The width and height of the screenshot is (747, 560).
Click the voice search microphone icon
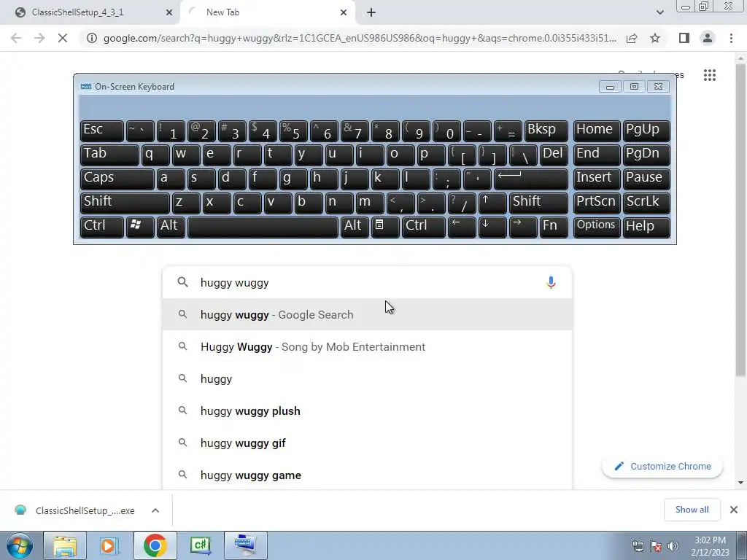(x=551, y=282)
